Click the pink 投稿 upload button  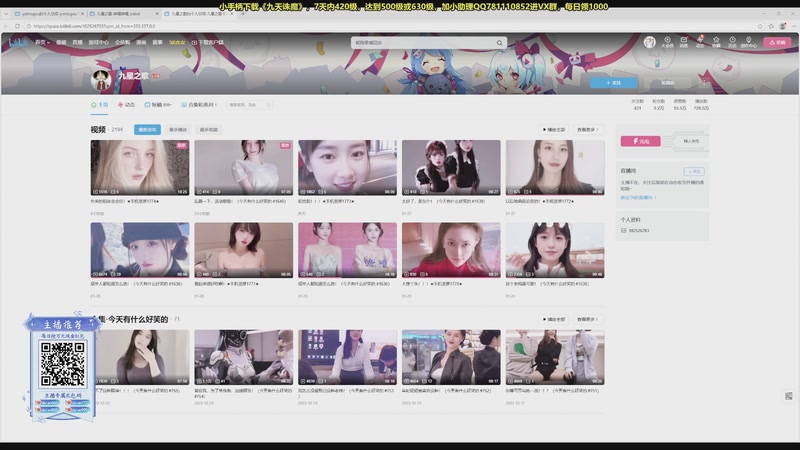pyautogui.click(x=776, y=42)
